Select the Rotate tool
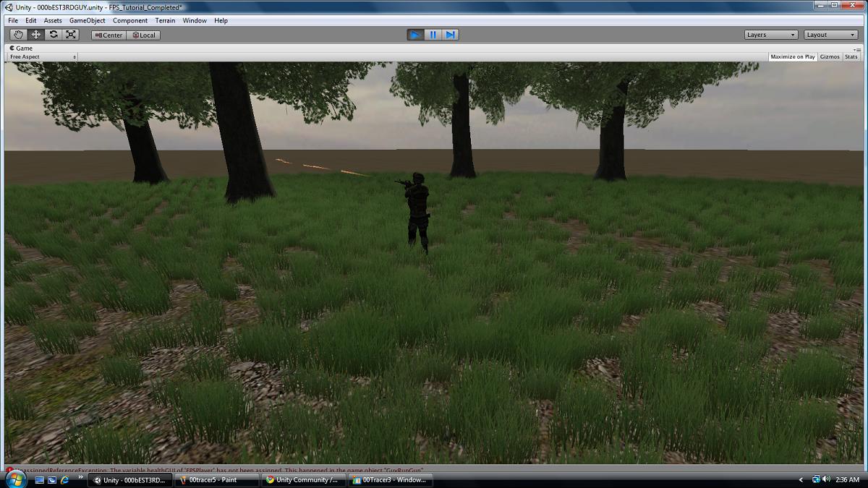Viewport: 868px width, 488px height. [53, 34]
